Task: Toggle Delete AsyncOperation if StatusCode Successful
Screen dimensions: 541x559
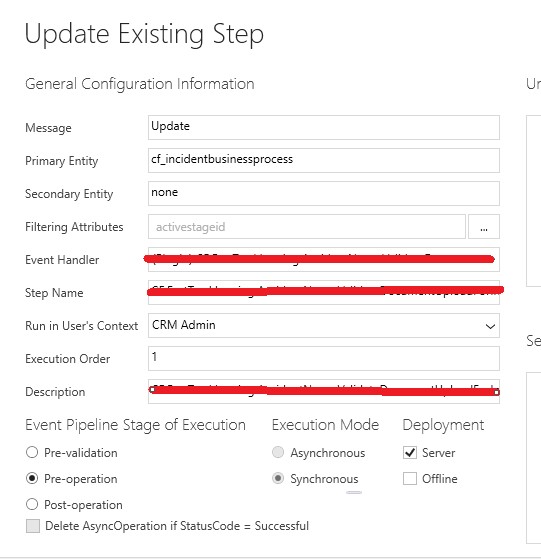Action: click(33, 526)
